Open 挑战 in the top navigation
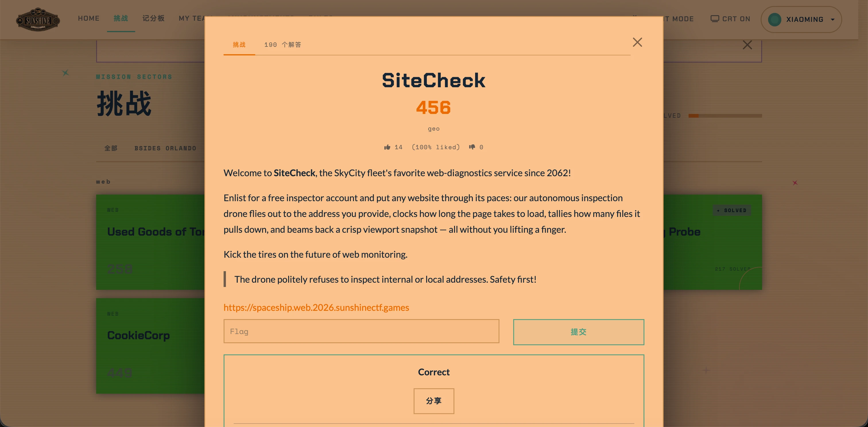The image size is (868, 427). (121, 18)
